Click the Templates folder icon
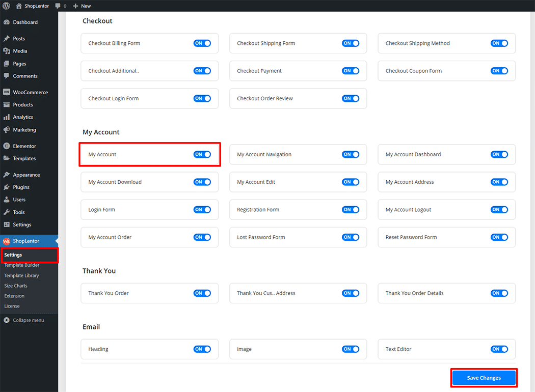The image size is (535, 392). [x=7, y=158]
